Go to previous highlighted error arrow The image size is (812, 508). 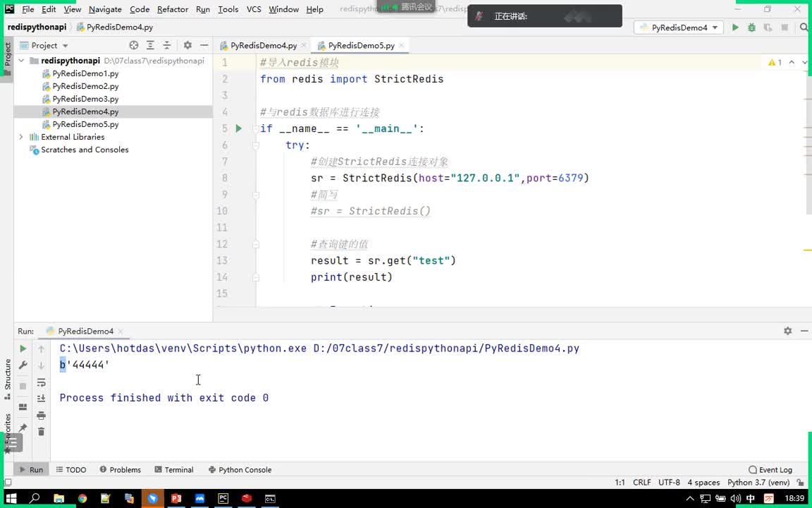[792, 62]
